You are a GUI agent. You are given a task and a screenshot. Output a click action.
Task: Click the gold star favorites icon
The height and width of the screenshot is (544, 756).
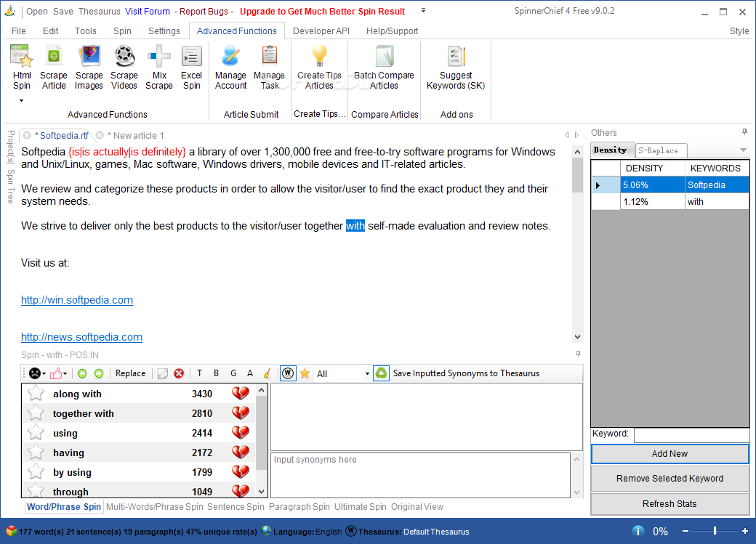305,373
